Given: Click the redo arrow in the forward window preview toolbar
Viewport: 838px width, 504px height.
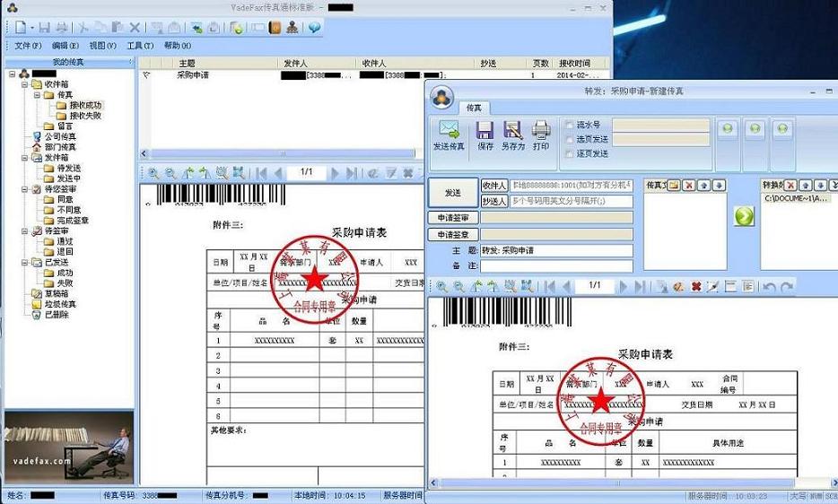Looking at the screenshot, I should coord(787,286).
